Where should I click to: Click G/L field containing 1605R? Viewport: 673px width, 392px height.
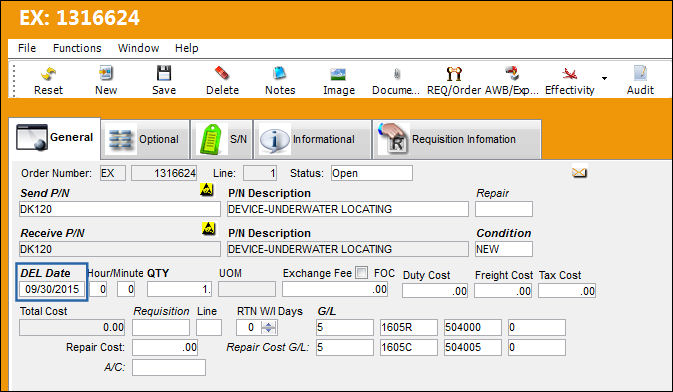tap(409, 328)
